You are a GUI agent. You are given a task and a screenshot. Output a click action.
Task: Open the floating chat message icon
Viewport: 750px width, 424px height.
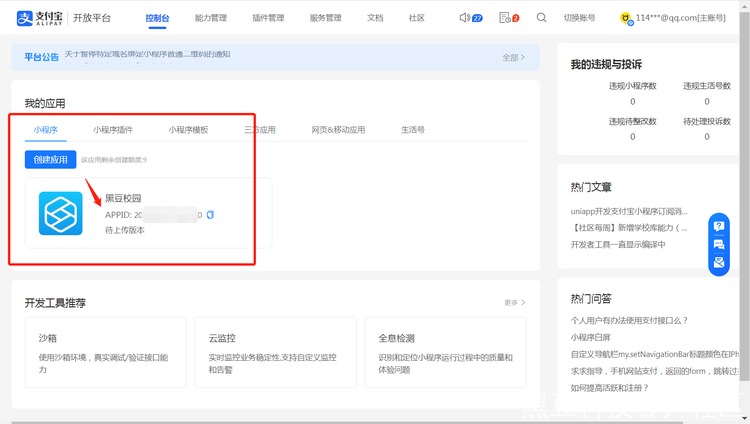719,244
